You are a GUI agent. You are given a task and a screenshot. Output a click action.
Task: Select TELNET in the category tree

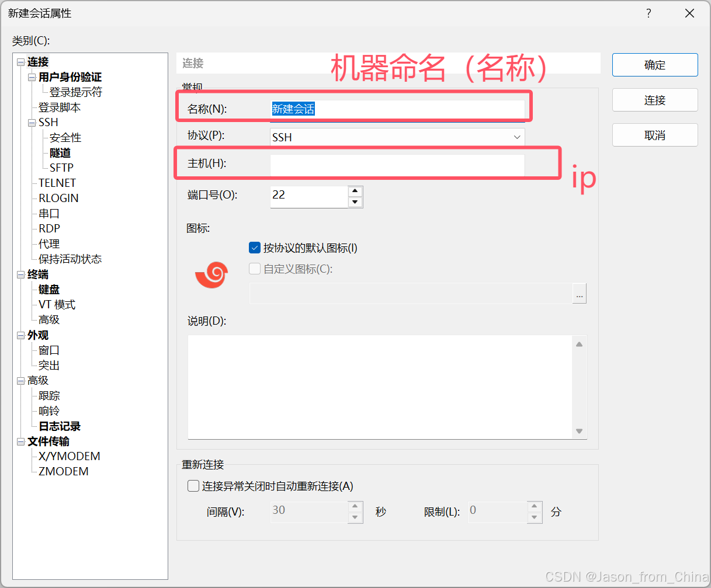57,183
